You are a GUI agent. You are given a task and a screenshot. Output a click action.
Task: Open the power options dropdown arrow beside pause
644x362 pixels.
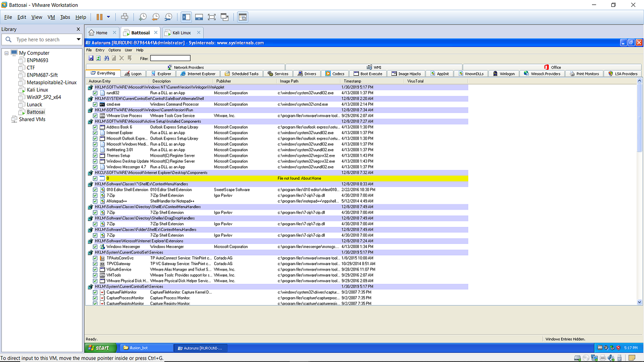point(109,17)
